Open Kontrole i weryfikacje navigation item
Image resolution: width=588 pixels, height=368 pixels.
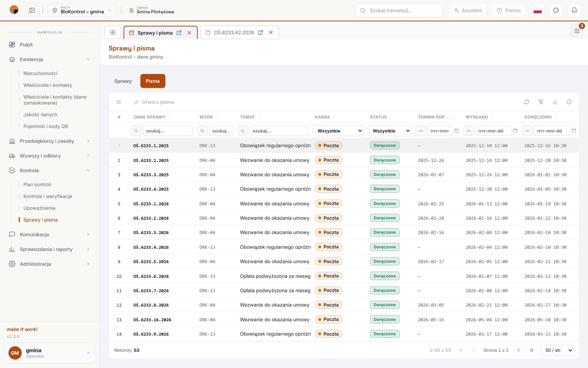(x=48, y=196)
